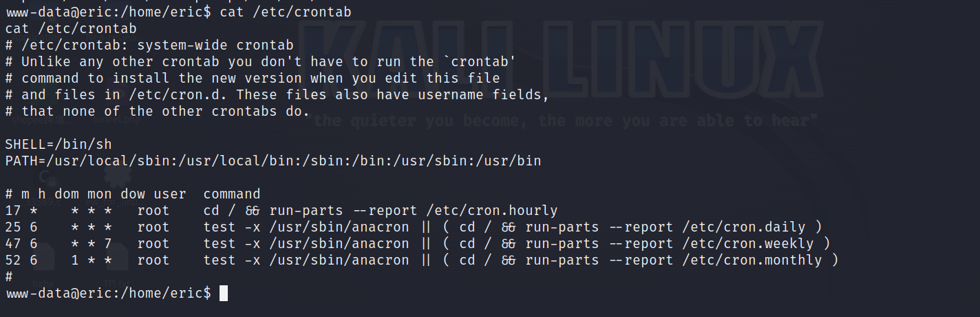Click the 'root' user on the 47 6 line
The image size is (980, 317).
tap(153, 243)
